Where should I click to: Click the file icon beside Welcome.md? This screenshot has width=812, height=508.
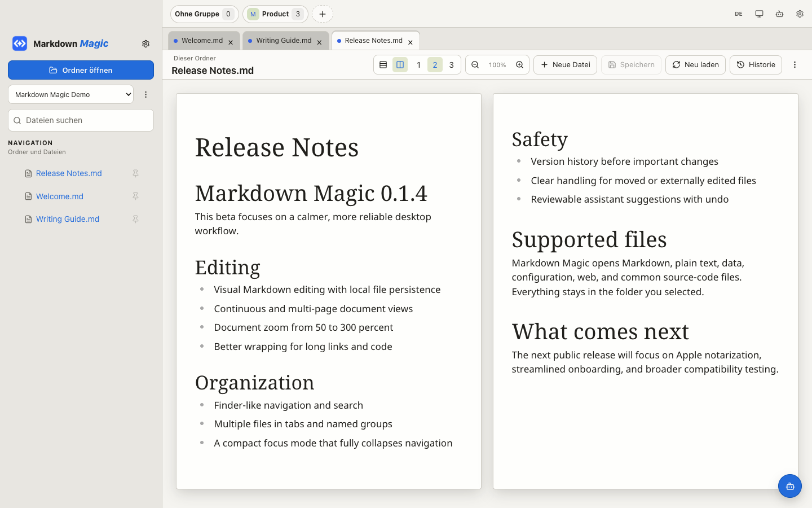28,196
